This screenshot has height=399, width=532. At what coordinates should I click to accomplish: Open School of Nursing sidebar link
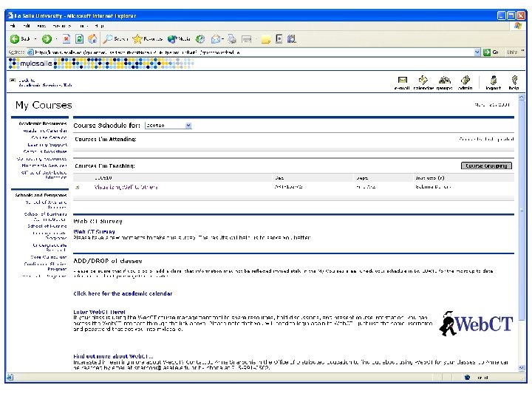(x=47, y=226)
